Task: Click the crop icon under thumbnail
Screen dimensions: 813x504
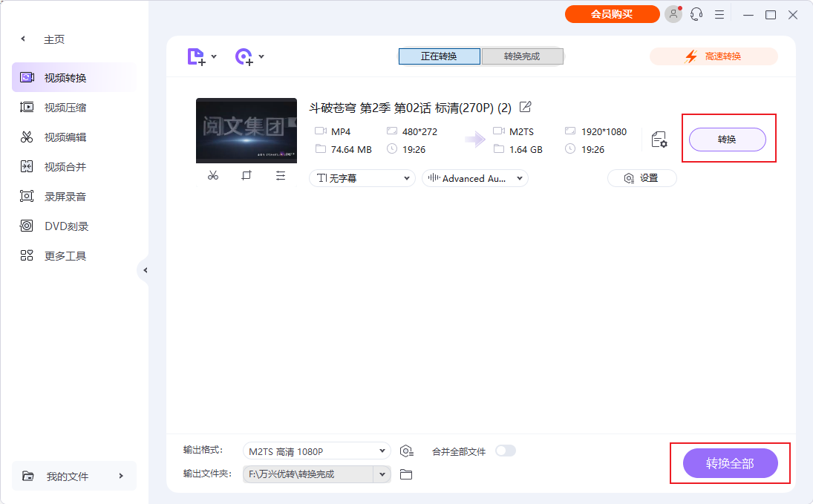Action: [246, 176]
